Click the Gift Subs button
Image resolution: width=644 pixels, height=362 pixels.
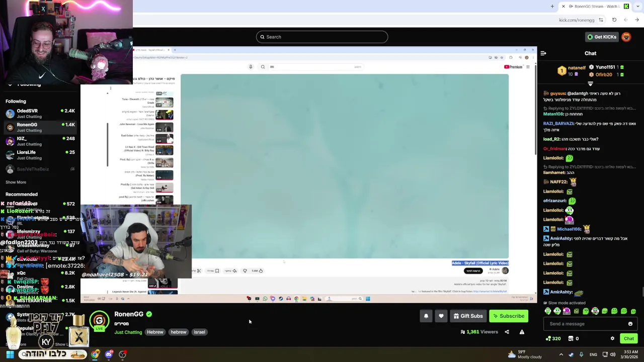468,316
